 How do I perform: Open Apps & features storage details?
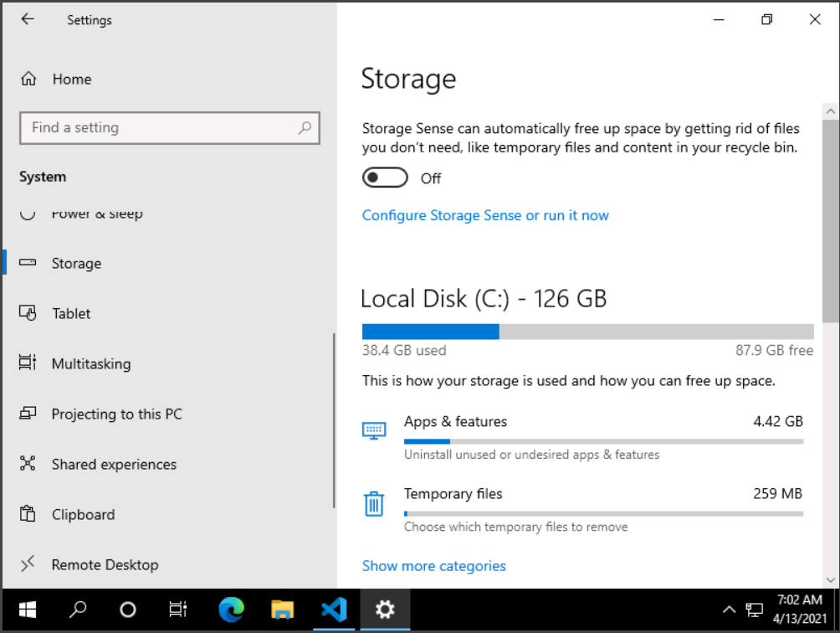point(455,422)
